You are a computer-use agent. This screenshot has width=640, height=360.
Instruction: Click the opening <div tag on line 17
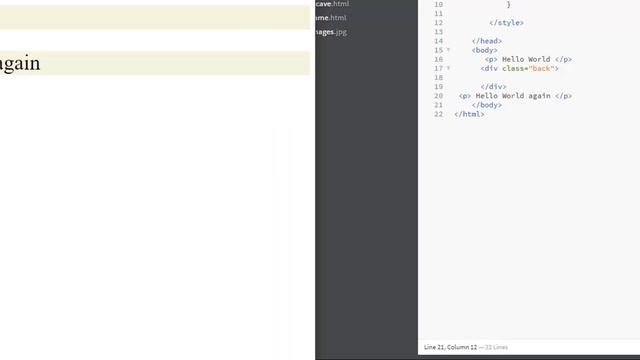[x=489, y=68]
